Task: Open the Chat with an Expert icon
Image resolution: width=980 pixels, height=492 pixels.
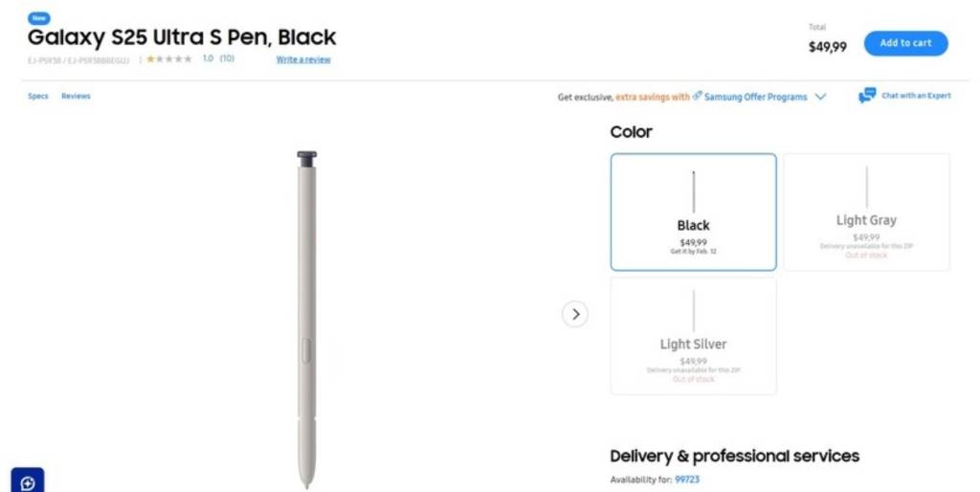Action: coord(867,96)
